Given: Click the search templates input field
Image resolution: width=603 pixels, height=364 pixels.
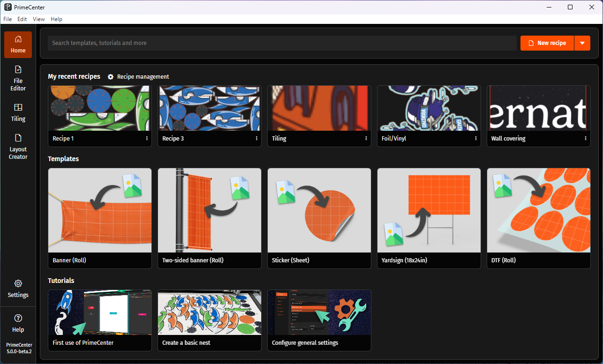Looking at the screenshot, I should coord(282,43).
